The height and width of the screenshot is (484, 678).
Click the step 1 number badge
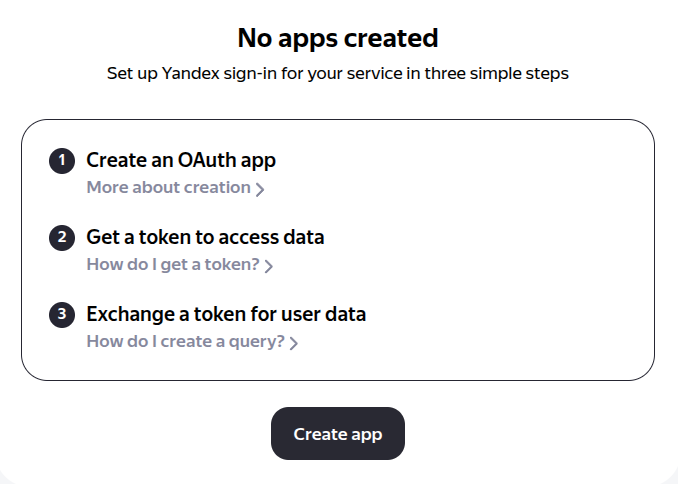point(62,160)
